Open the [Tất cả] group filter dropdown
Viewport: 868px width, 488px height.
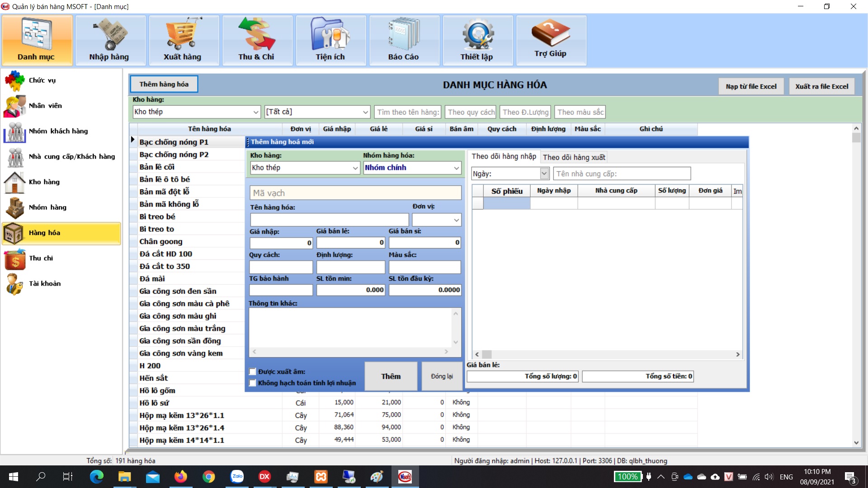[x=365, y=112]
